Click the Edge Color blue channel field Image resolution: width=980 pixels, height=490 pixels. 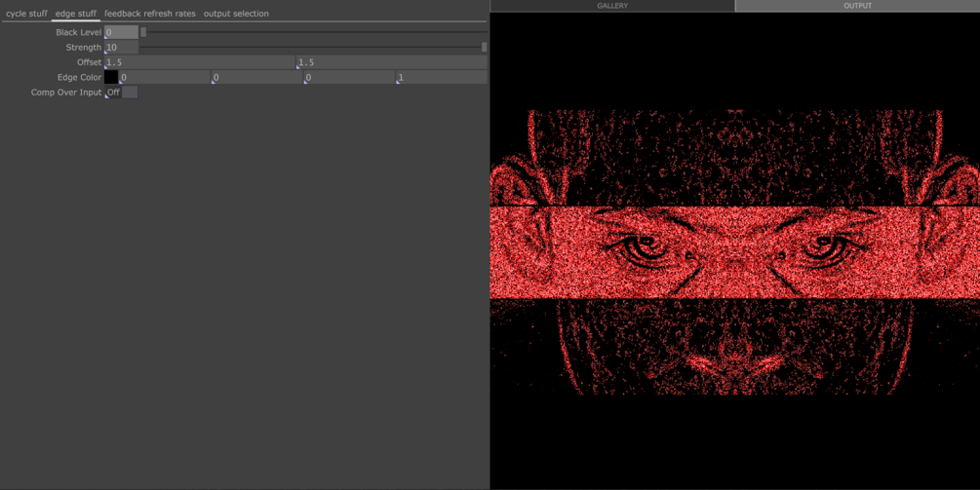click(x=349, y=77)
